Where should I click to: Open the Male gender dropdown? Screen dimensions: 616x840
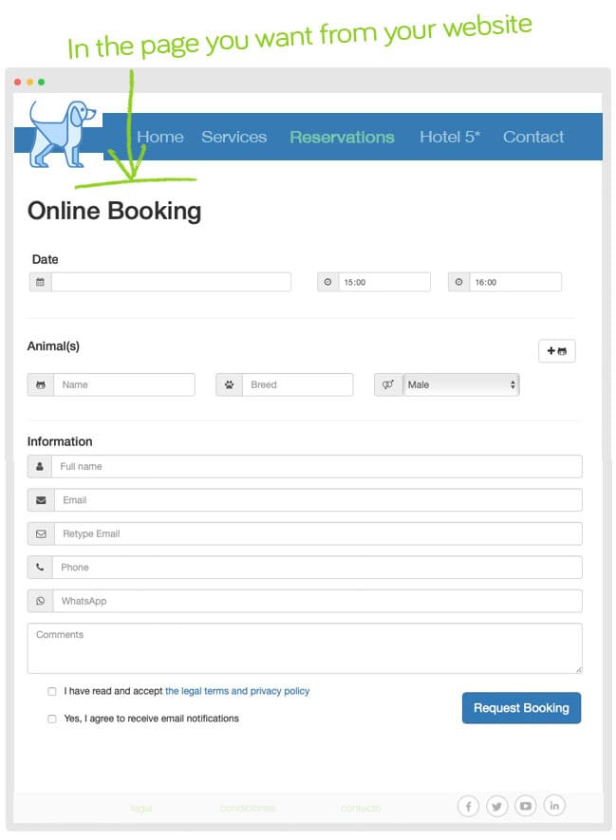(x=461, y=384)
